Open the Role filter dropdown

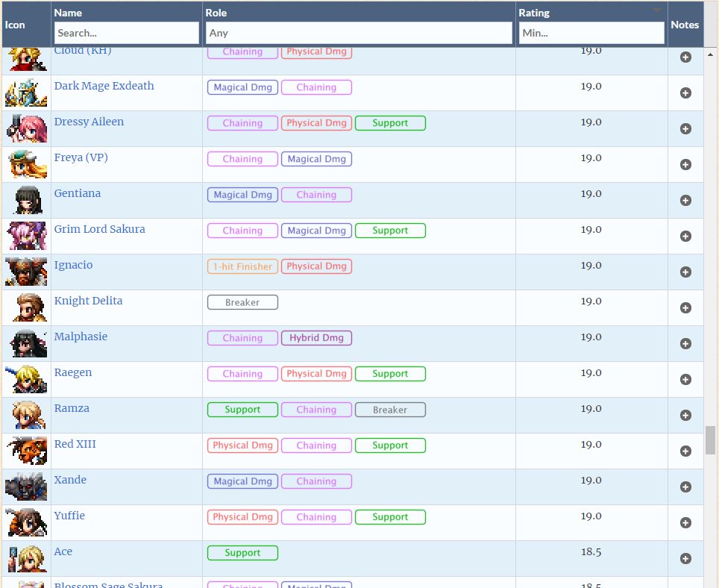(359, 33)
